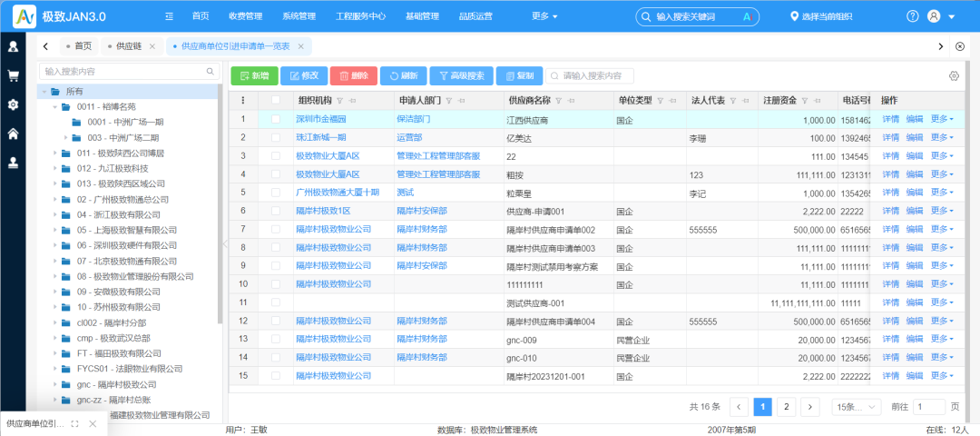Pin the 组织机构 column
The width and height of the screenshot is (980, 436).
352,101
